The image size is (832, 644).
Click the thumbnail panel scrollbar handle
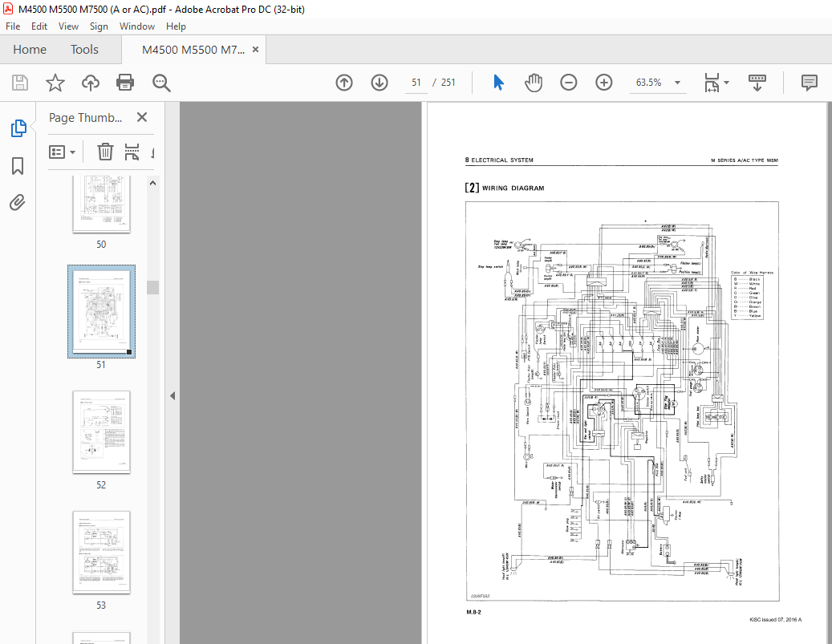pos(152,287)
